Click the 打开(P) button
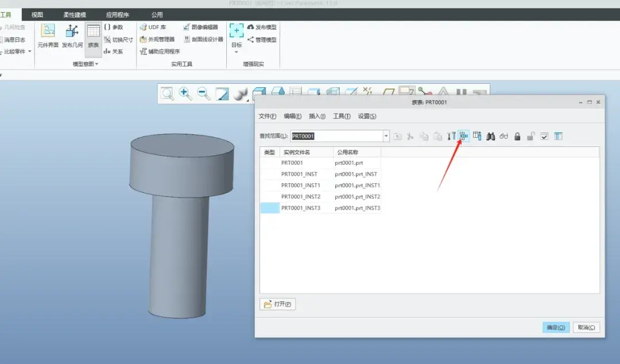 pos(278,304)
